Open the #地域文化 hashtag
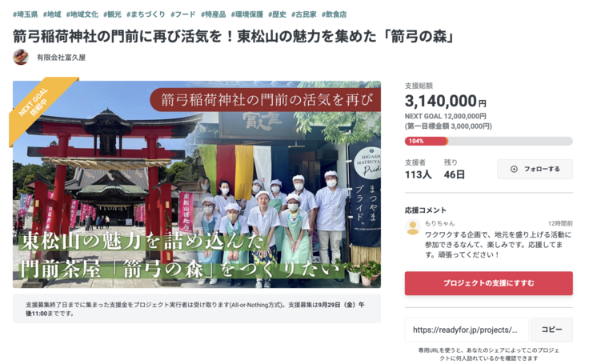The height and width of the screenshot is (364, 589). pyautogui.click(x=82, y=14)
